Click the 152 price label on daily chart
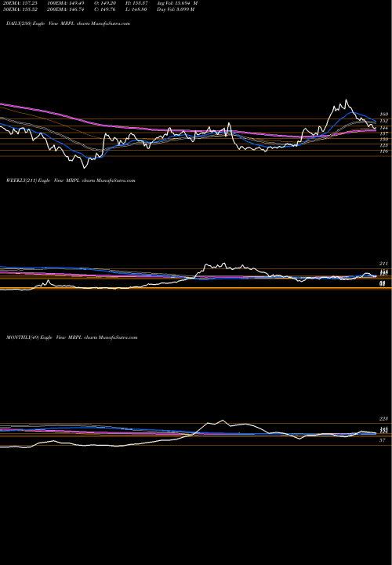Viewport: 392px width, 565px height. [383, 121]
